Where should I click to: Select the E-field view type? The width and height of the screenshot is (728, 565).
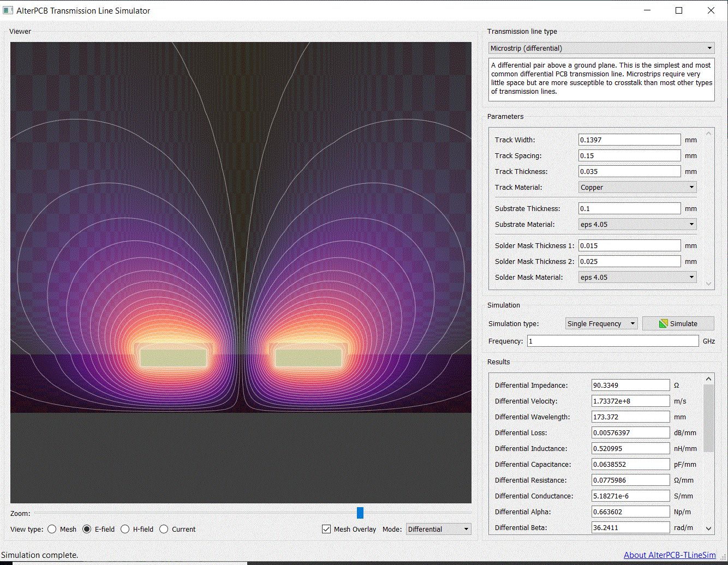coord(87,529)
